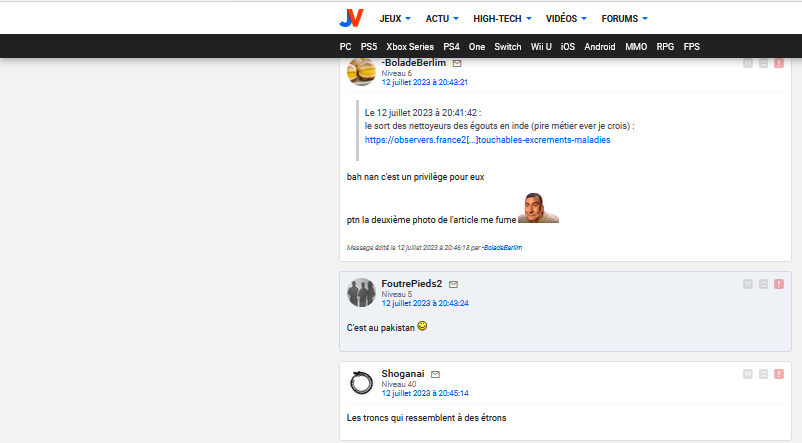The height and width of the screenshot is (443, 802).
Task: Report -BoladeBerlim's post with the red icon
Action: pyautogui.click(x=779, y=63)
